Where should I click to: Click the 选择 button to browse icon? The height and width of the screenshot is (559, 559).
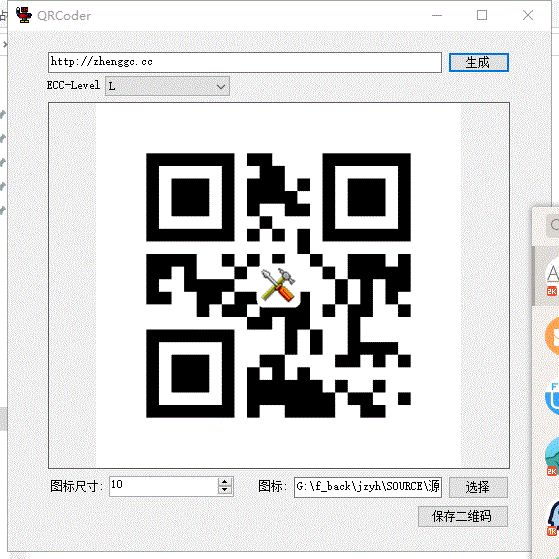[x=478, y=487]
